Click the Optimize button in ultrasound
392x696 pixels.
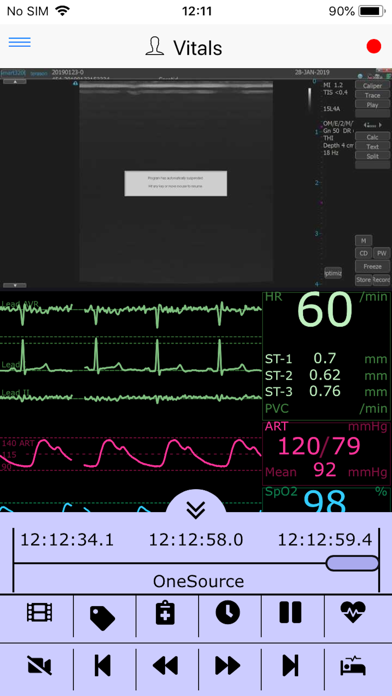(333, 273)
